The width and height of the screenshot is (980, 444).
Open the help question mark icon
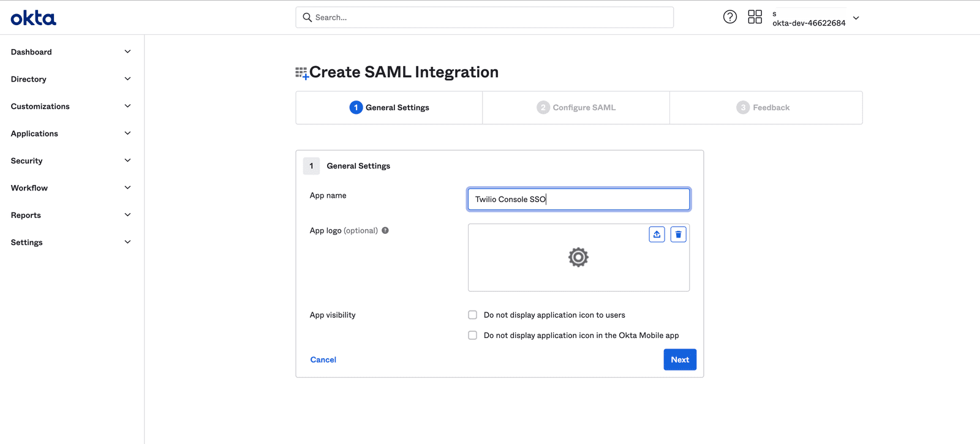729,17
